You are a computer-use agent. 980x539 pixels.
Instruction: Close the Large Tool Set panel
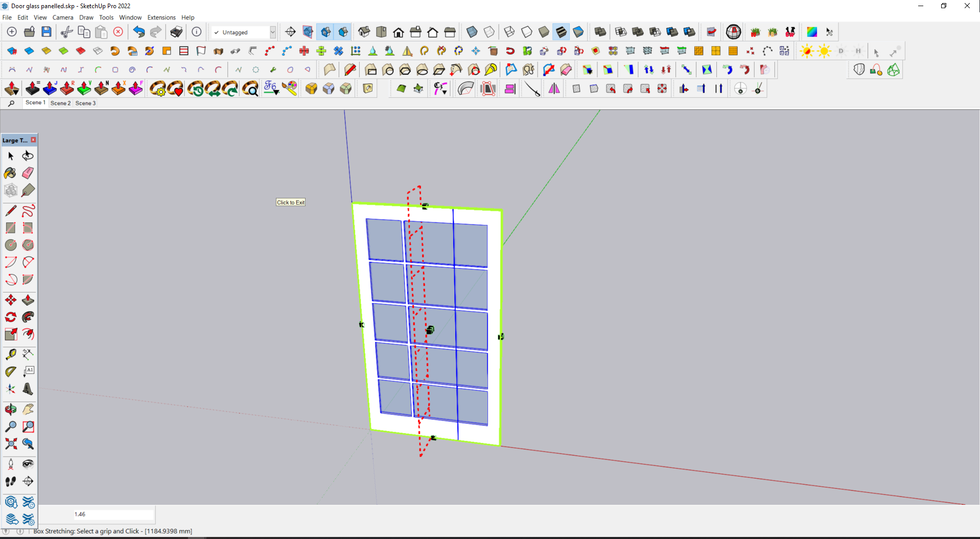33,140
